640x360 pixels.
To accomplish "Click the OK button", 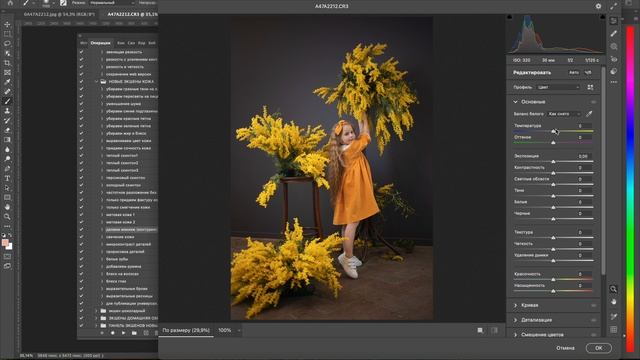I will (x=598, y=348).
